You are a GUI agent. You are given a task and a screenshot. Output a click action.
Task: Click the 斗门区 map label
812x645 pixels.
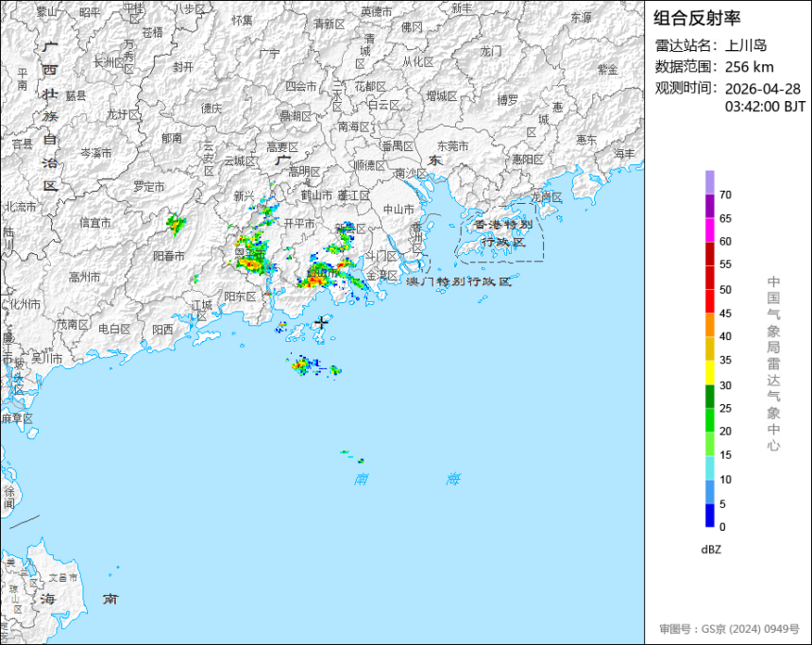coord(381,257)
